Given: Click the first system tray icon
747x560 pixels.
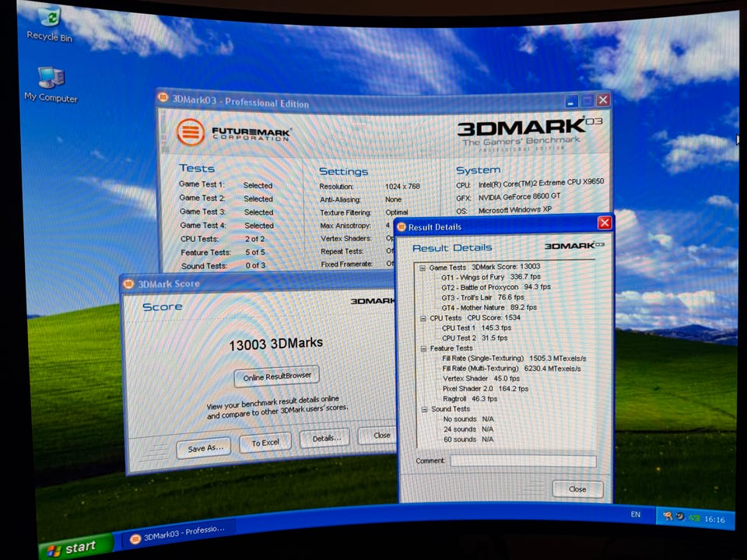Looking at the screenshot, I should (668, 516).
